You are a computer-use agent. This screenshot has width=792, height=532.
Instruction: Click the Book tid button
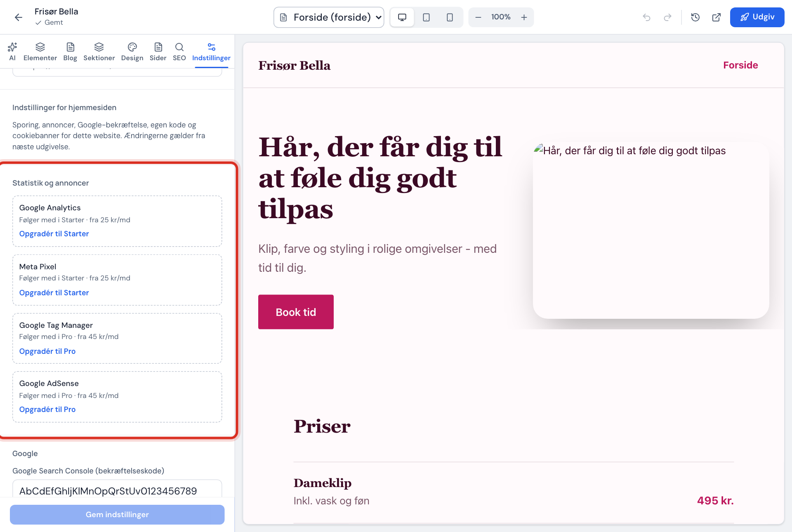pyautogui.click(x=296, y=312)
